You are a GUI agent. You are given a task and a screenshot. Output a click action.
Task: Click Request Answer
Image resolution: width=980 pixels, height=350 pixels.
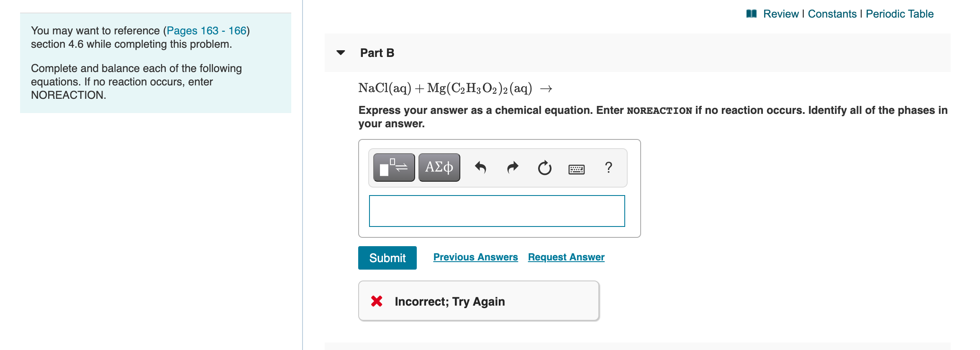click(566, 257)
